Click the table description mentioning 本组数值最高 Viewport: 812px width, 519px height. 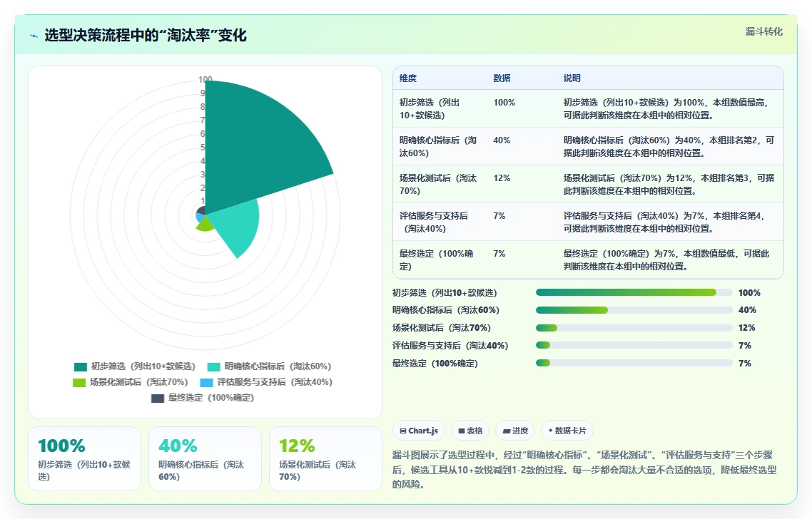666,108
